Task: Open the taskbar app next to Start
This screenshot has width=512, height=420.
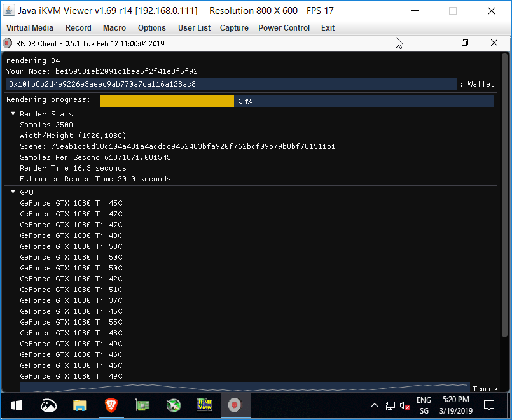Action: (x=48, y=405)
